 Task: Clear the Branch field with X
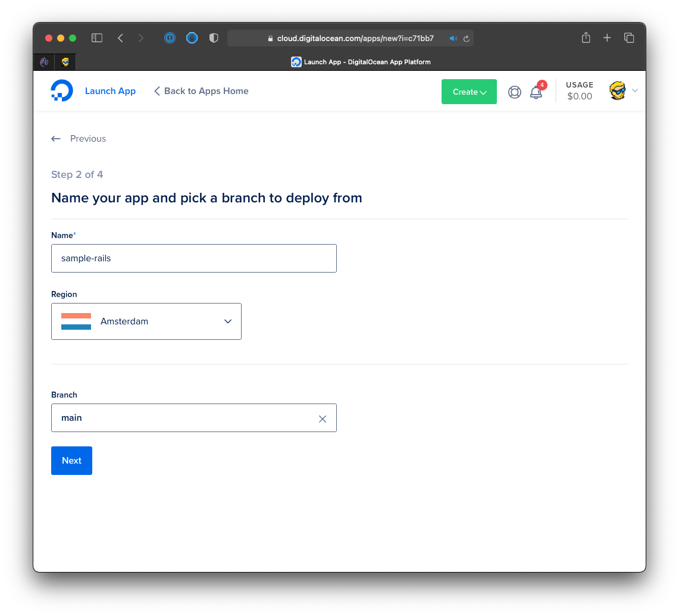[x=323, y=419]
